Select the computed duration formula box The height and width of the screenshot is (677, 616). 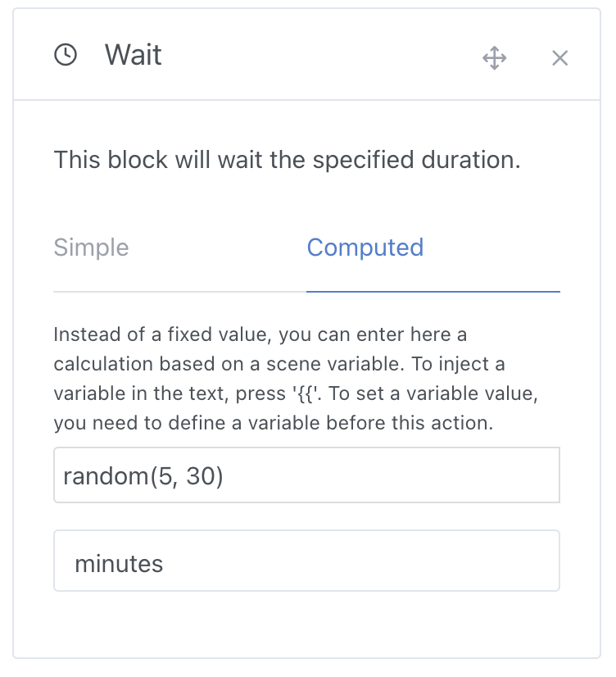pos(306,475)
